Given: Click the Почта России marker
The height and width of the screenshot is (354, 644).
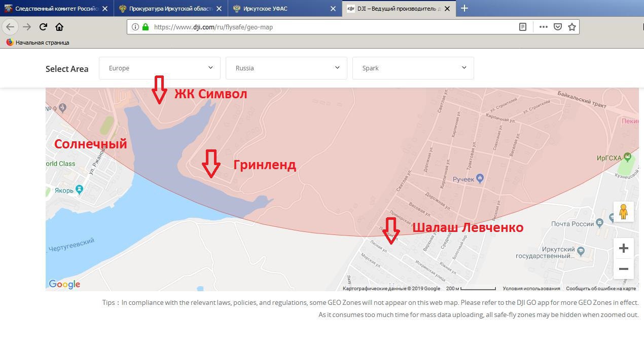Looking at the screenshot, I should (600, 223).
